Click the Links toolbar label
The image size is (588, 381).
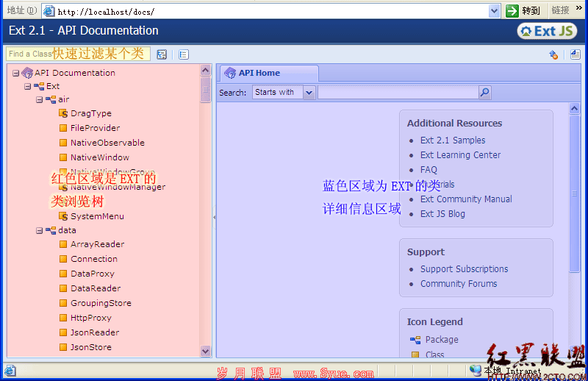coord(561,10)
